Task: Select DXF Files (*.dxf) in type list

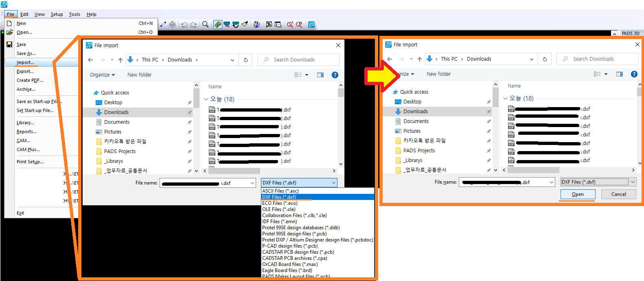Action: point(318,197)
